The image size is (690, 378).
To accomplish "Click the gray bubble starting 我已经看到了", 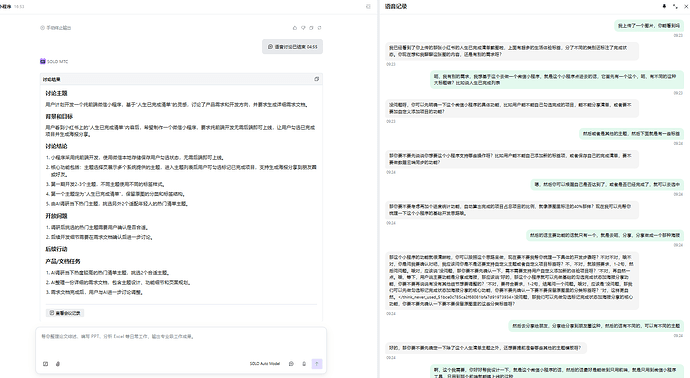I will pos(512,51).
